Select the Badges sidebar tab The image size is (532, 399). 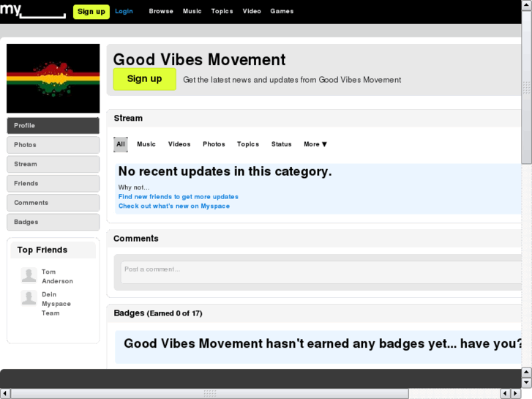53,223
